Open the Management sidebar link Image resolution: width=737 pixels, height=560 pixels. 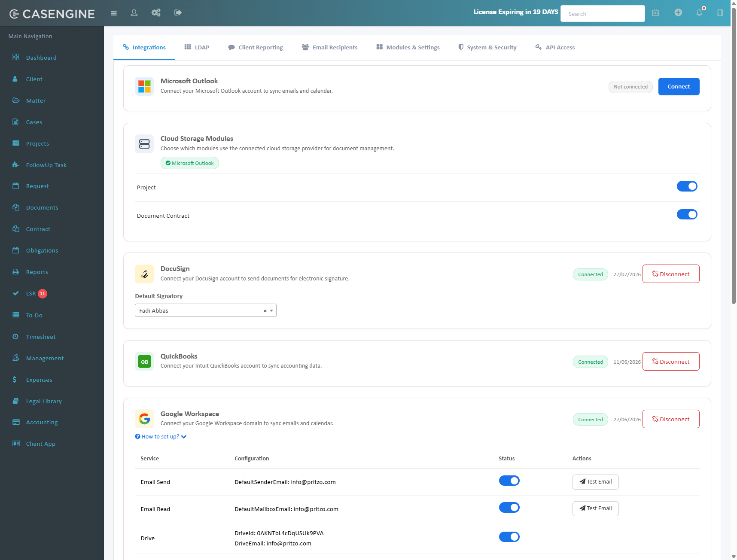45,358
